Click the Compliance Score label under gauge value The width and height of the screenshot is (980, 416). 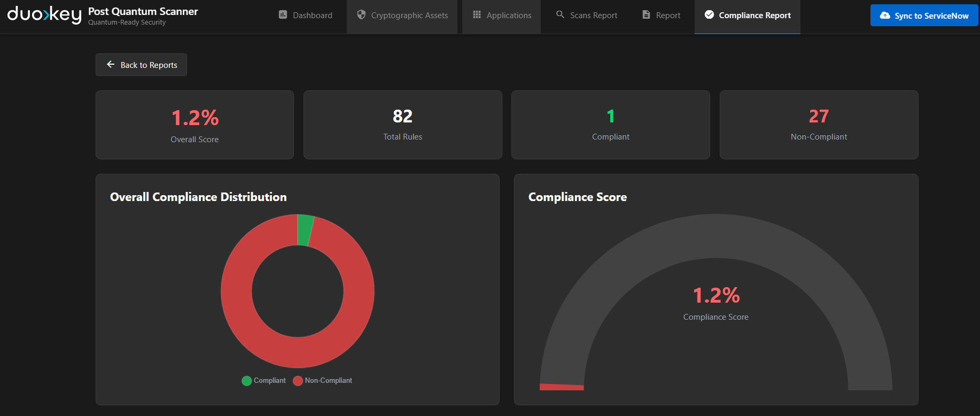tap(716, 317)
